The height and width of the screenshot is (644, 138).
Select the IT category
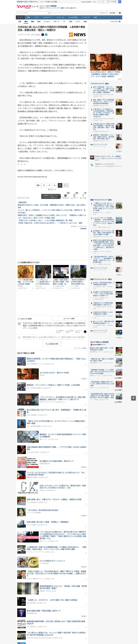(64, 21)
